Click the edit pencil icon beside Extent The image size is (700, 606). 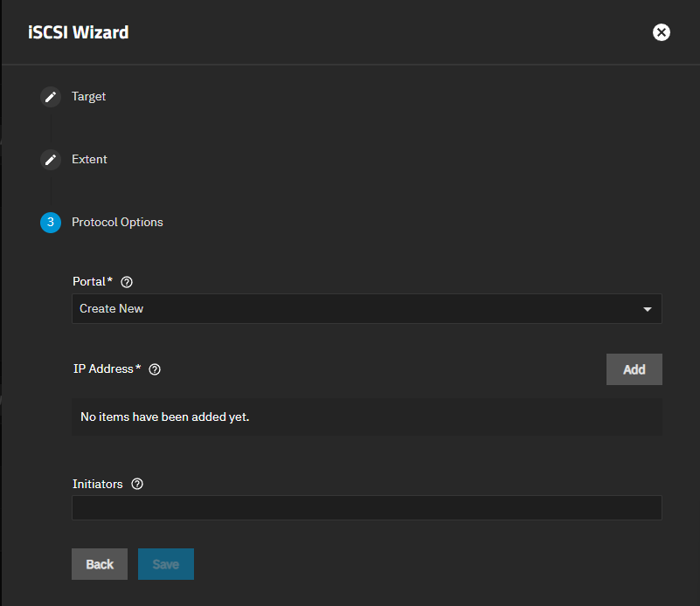[x=50, y=160]
